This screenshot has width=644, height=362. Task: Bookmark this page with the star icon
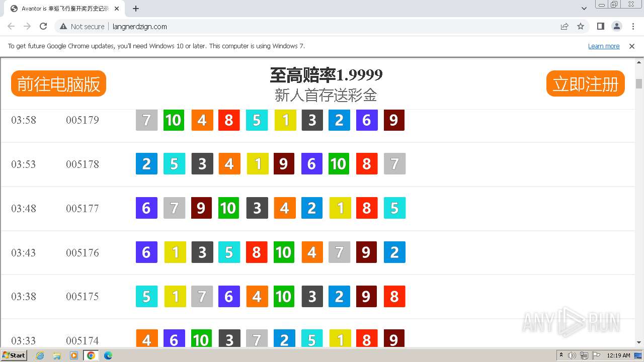(581, 27)
